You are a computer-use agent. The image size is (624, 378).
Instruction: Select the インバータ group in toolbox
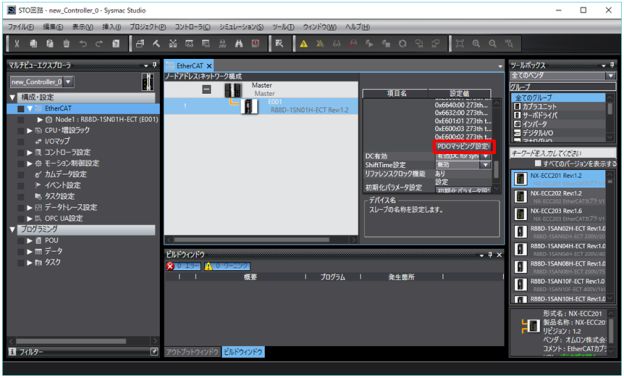click(x=535, y=125)
